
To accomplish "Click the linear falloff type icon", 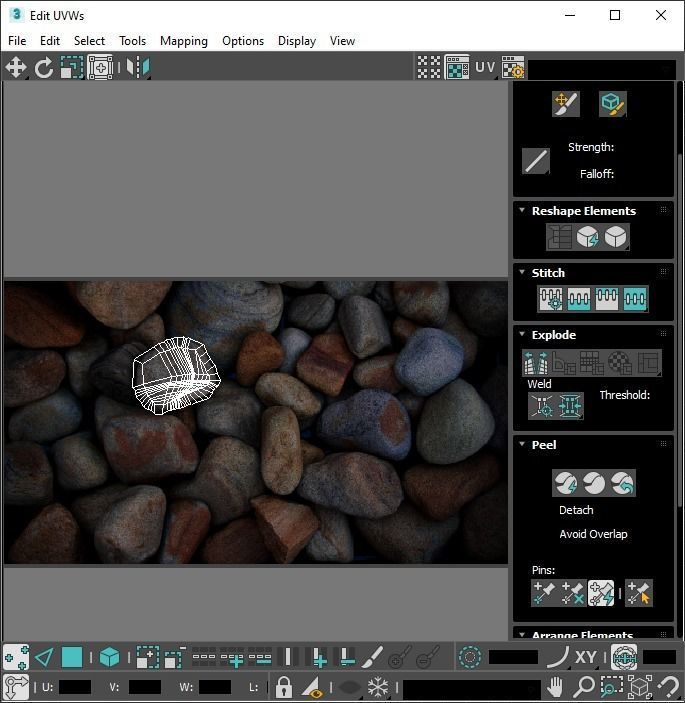I will [536, 161].
